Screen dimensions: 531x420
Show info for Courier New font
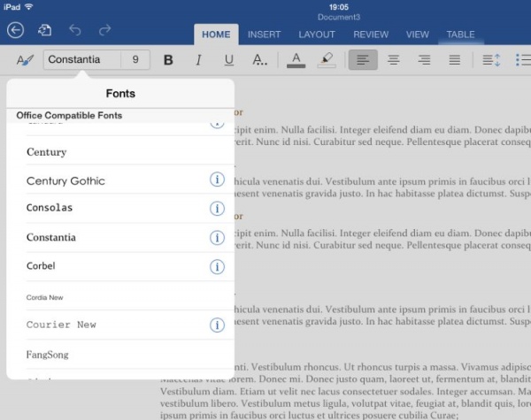[217, 325]
